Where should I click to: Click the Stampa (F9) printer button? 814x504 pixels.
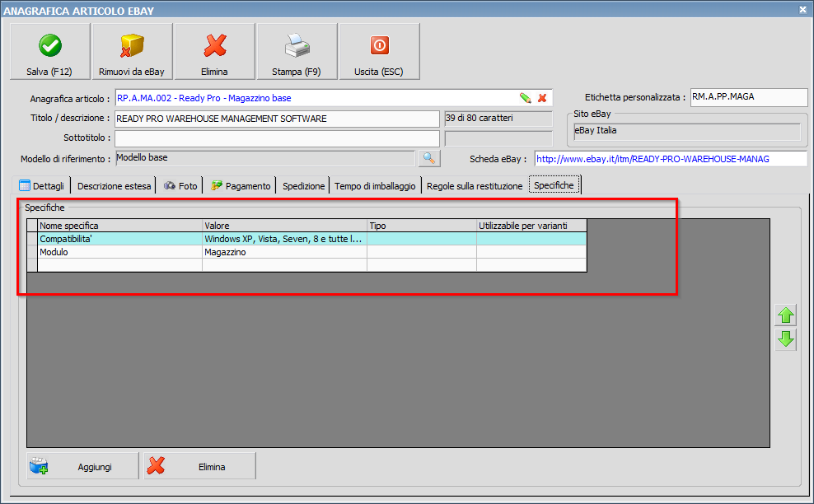(x=297, y=51)
